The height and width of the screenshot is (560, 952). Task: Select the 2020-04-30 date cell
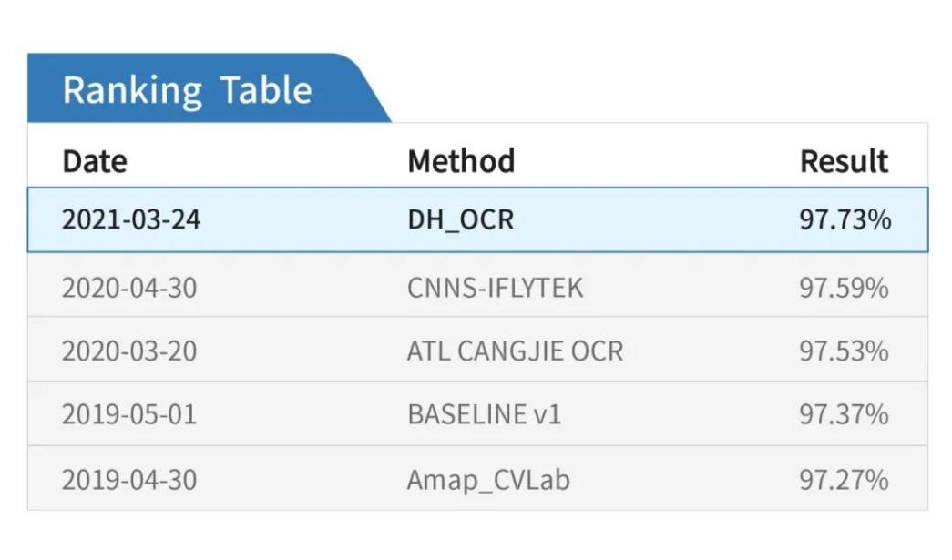click(x=128, y=288)
